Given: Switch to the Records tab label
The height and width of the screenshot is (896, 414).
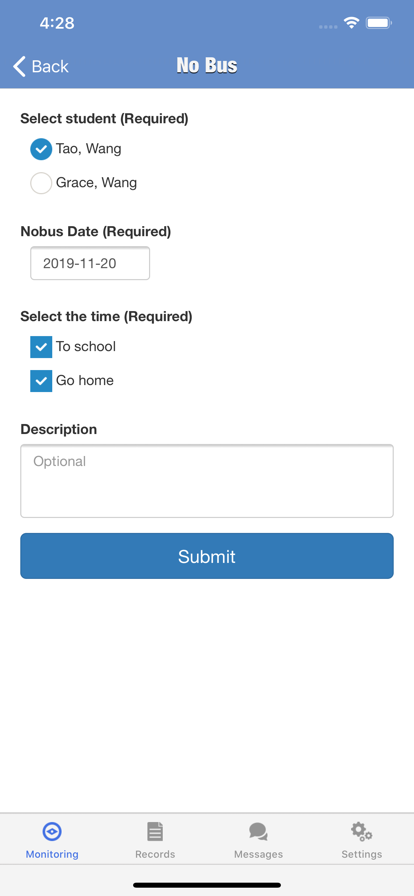Looking at the screenshot, I should tap(155, 854).
